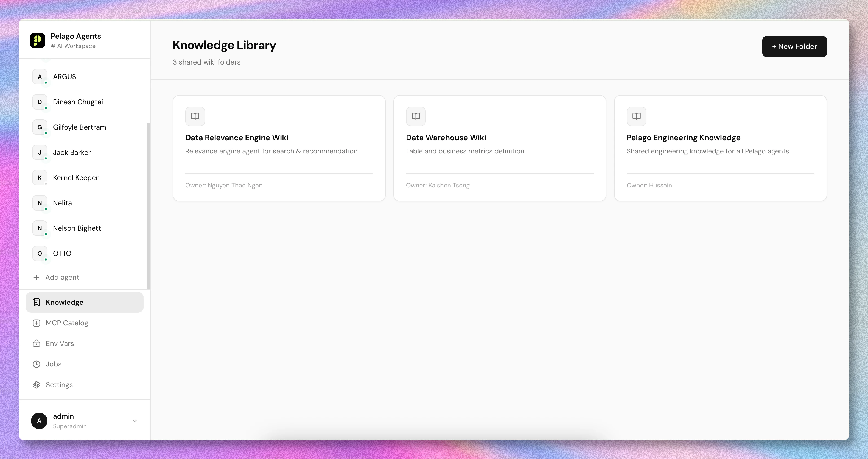Open the Knowledge section
The width and height of the screenshot is (868, 459).
[x=85, y=302]
